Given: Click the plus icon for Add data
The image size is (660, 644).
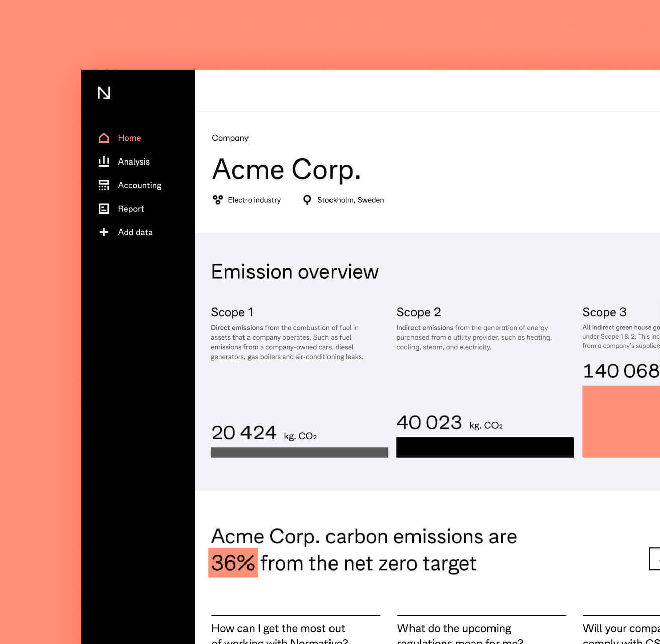Looking at the screenshot, I should tap(104, 232).
